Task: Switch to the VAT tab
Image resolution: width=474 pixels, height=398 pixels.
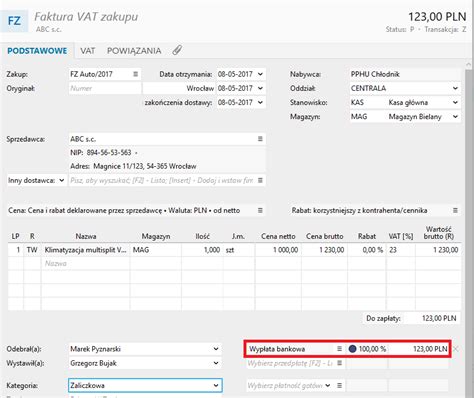Action: pyautogui.click(x=88, y=51)
